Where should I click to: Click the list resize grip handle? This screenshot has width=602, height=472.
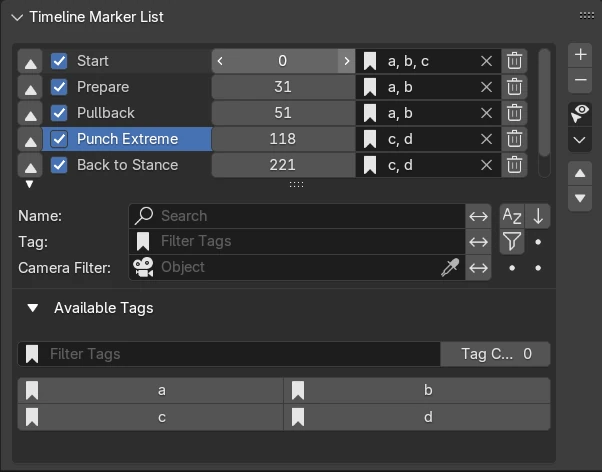click(x=296, y=185)
